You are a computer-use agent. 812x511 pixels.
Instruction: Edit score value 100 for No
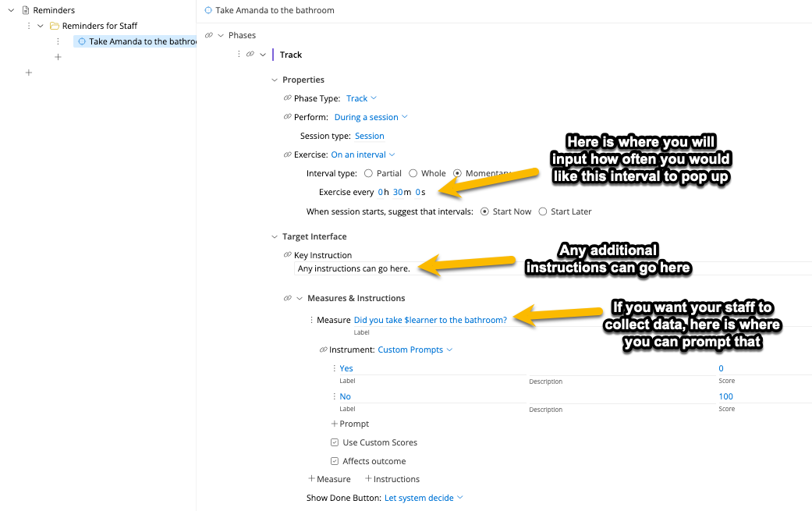pyautogui.click(x=725, y=396)
